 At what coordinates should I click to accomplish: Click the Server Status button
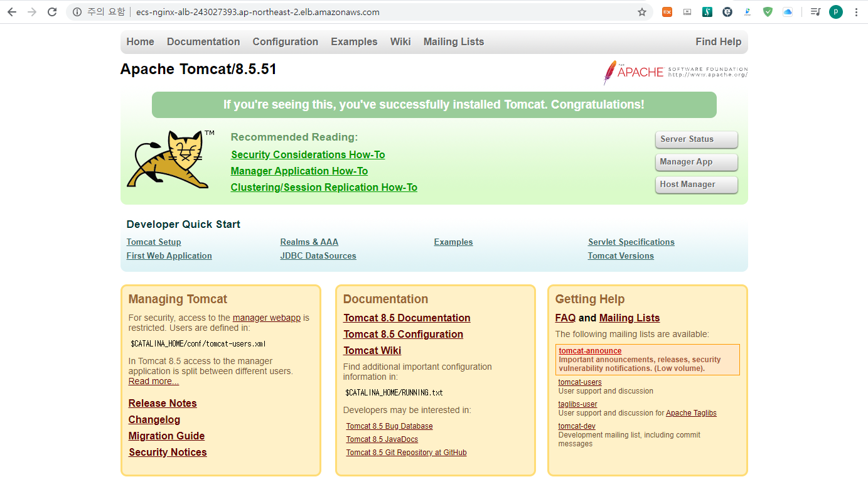tap(696, 139)
